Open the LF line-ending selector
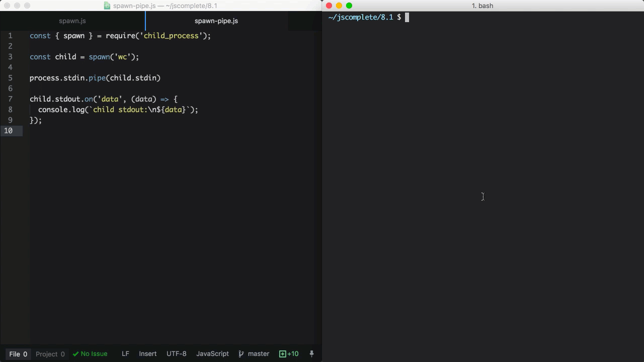 point(125,353)
